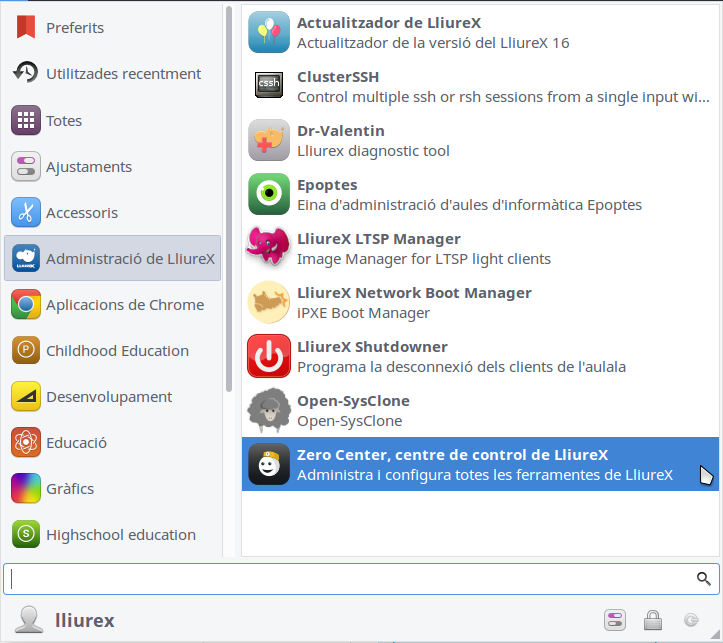Select the Totes category

point(64,121)
